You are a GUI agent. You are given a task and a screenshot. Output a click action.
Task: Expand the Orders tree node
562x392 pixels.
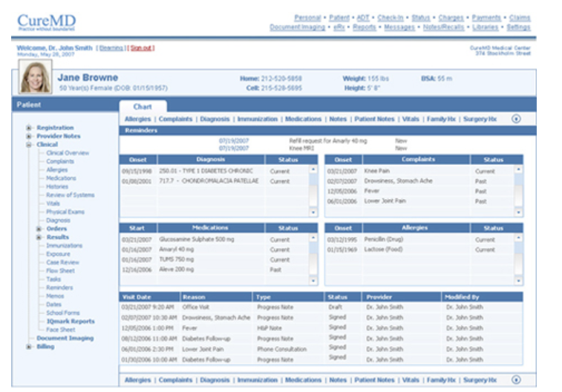pyautogui.click(x=39, y=229)
